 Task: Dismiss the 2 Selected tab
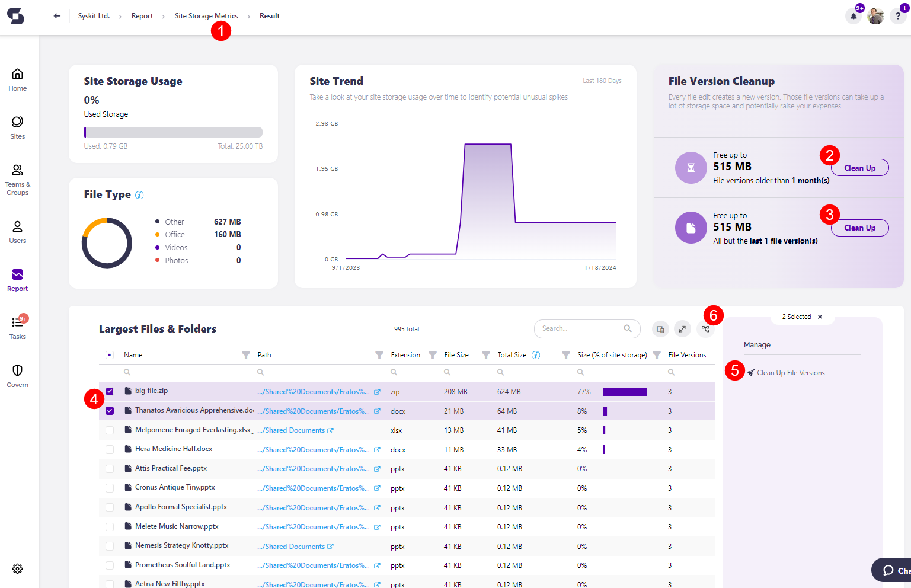(x=820, y=317)
